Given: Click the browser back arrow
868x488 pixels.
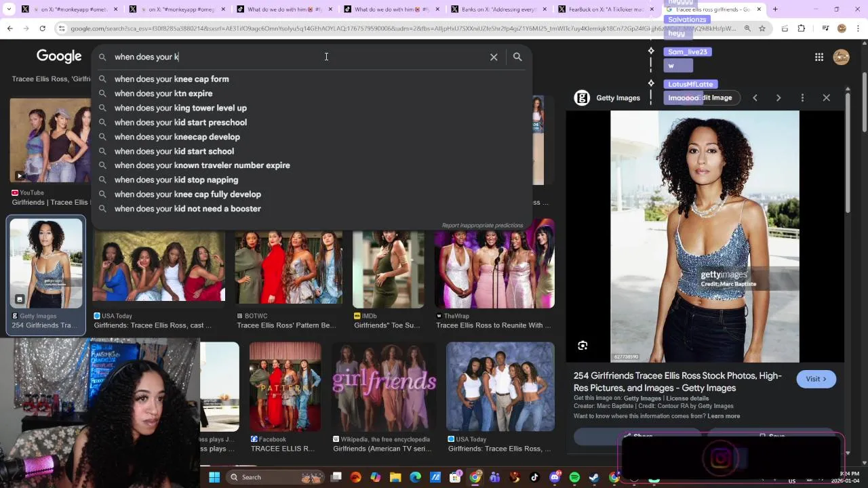Looking at the screenshot, I should pyautogui.click(x=10, y=28).
